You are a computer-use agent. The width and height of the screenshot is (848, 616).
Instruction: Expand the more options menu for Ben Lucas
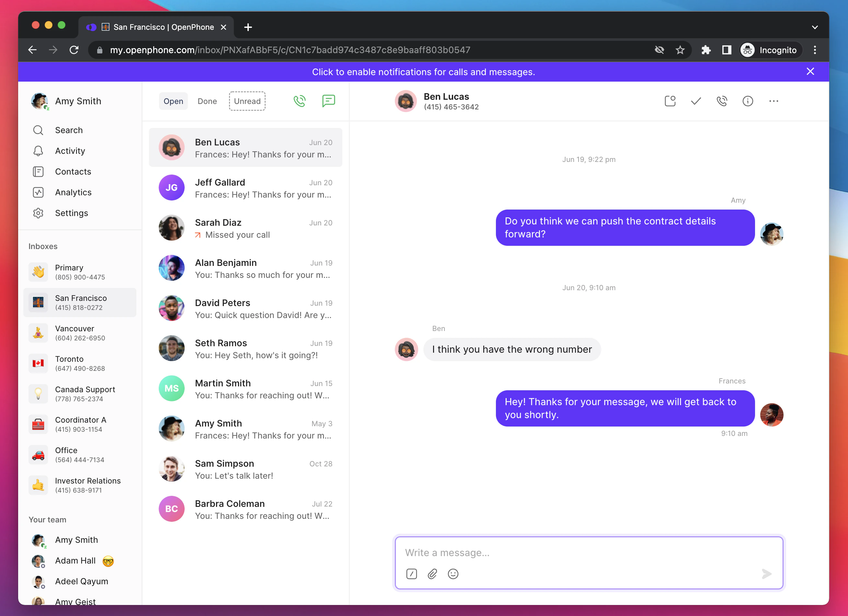pyautogui.click(x=774, y=101)
